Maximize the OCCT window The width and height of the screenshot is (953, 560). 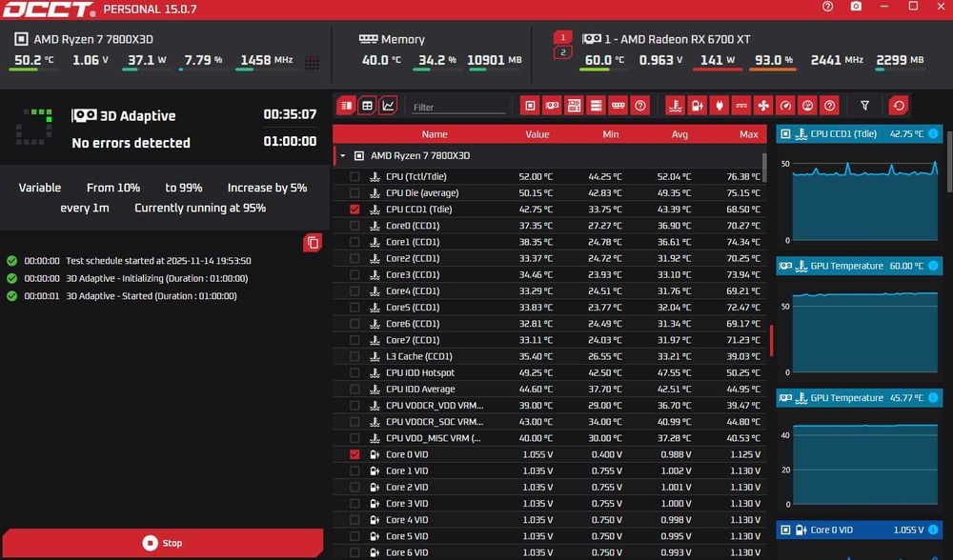click(x=913, y=6)
